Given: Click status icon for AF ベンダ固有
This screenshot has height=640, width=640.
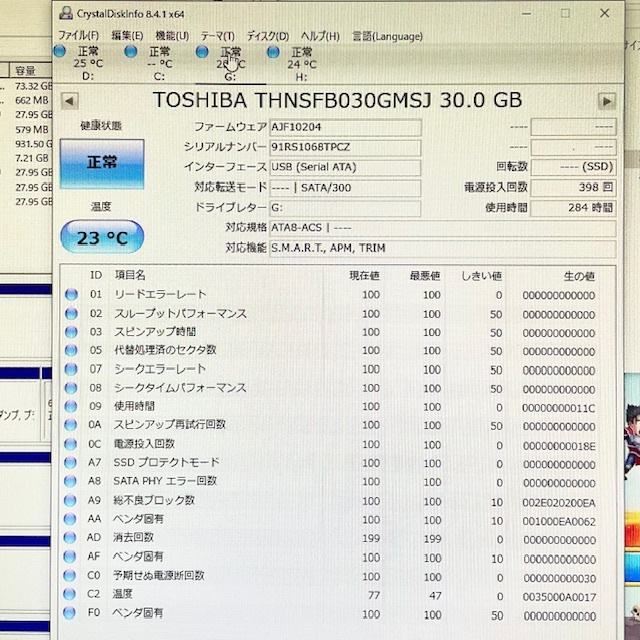Looking at the screenshot, I should (x=70, y=556).
